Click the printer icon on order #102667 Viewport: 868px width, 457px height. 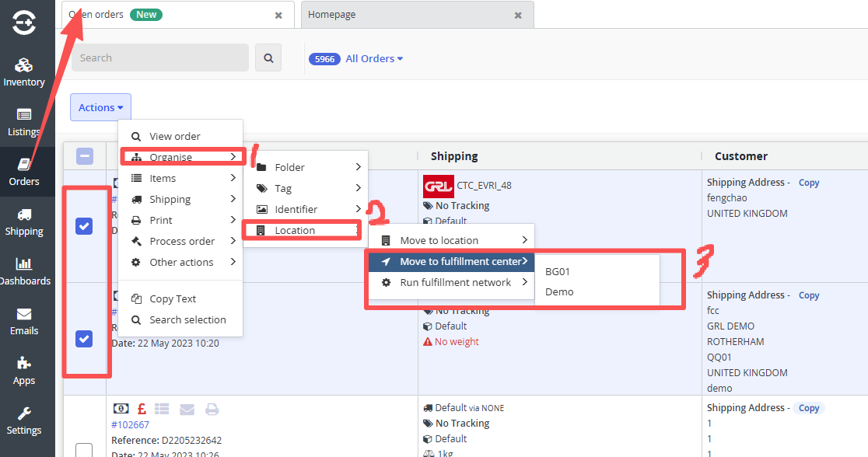pos(212,409)
